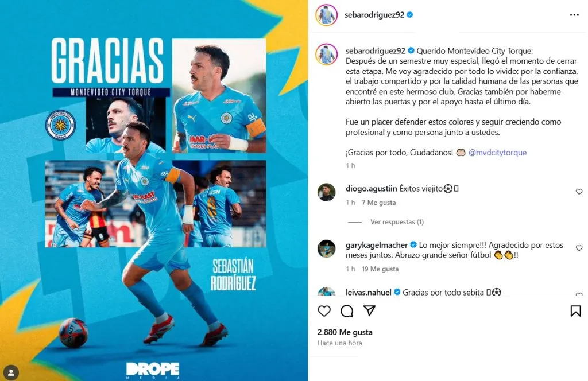Share post via paper plane icon

point(369,310)
